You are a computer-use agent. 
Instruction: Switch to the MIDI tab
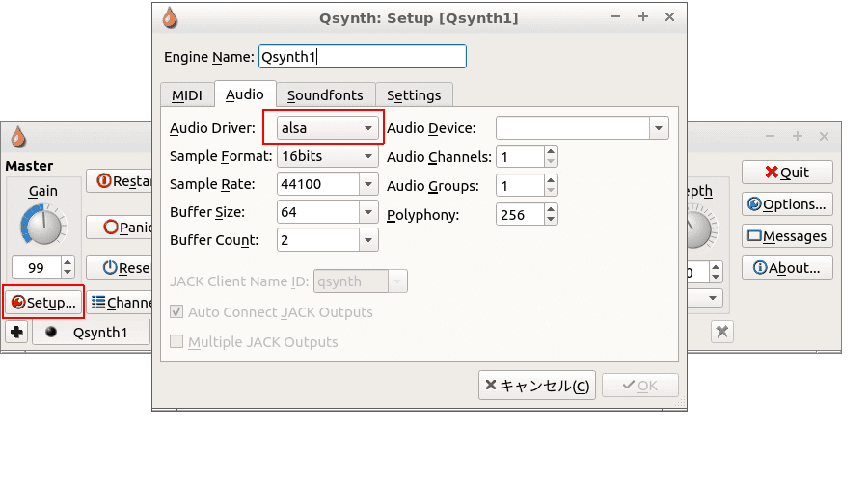pyautogui.click(x=186, y=94)
